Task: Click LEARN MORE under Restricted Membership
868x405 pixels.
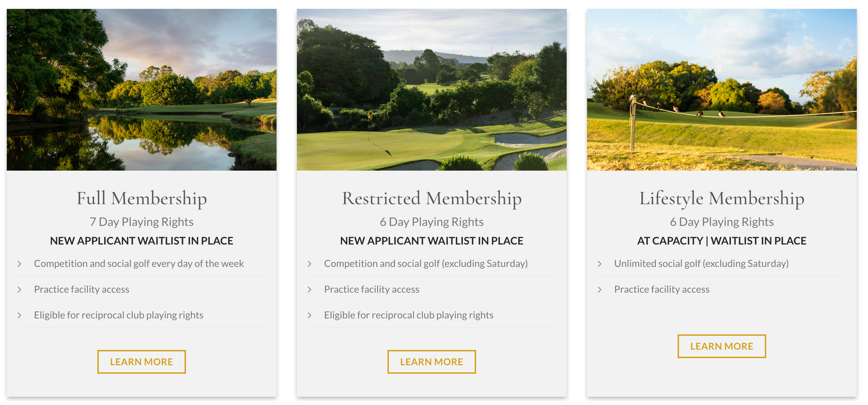Action: pos(431,362)
